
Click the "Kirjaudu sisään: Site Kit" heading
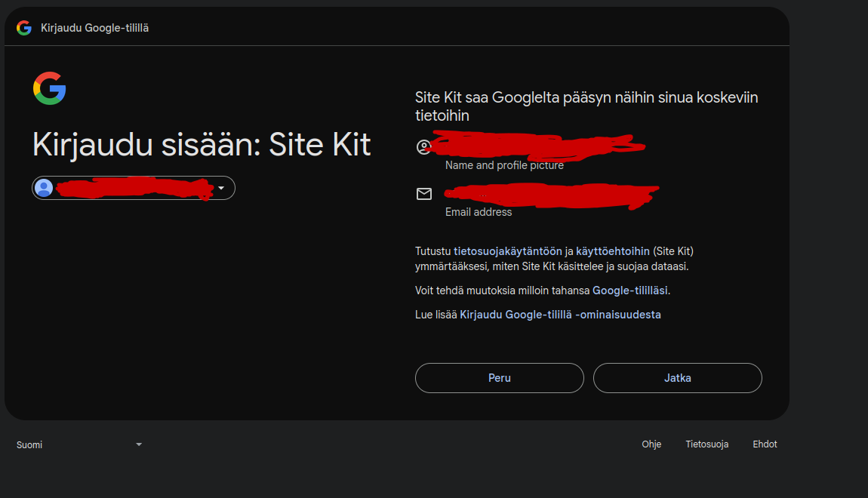tap(202, 145)
